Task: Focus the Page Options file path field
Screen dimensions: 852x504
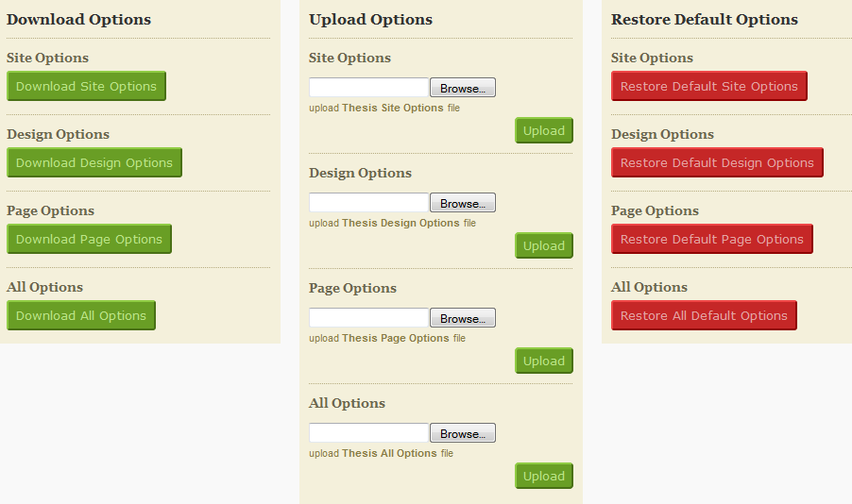Action: point(369,318)
